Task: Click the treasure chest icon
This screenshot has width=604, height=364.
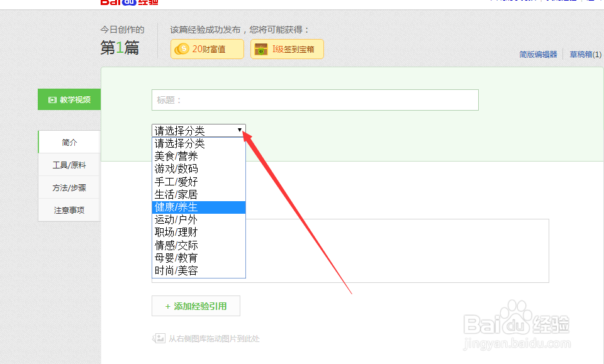Action: pos(260,49)
